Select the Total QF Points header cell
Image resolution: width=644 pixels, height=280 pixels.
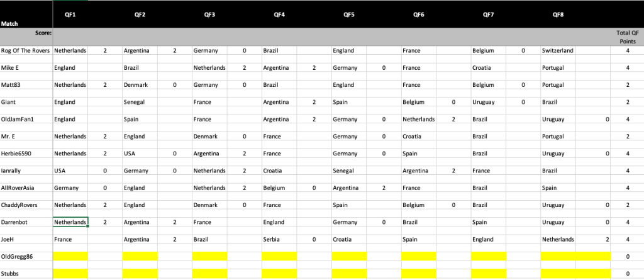point(627,36)
